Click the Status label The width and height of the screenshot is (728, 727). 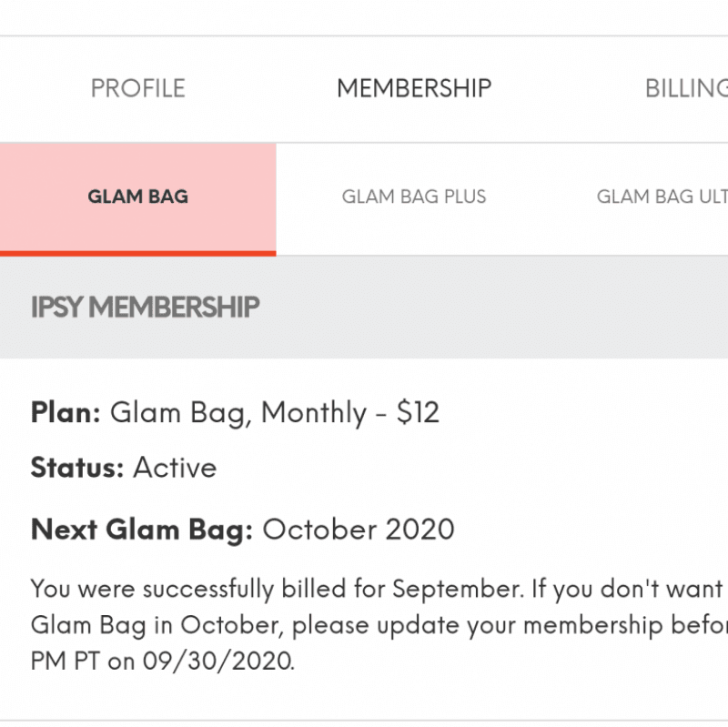pos(77,468)
